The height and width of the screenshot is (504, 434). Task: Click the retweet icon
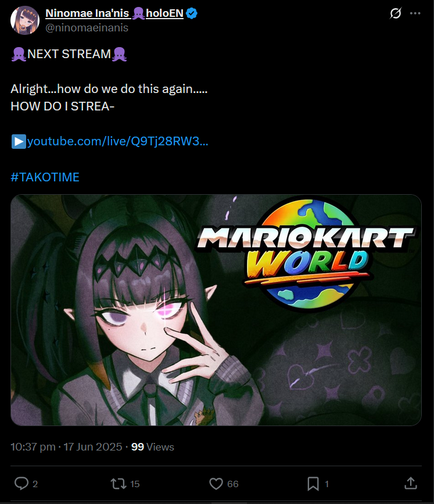click(119, 484)
